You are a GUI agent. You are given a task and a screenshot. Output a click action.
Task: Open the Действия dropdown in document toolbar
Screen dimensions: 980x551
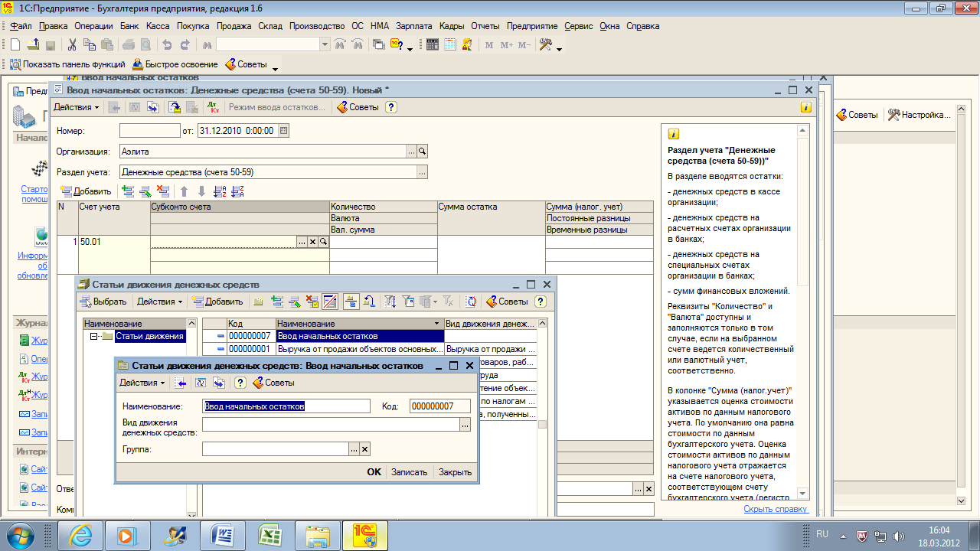click(77, 107)
